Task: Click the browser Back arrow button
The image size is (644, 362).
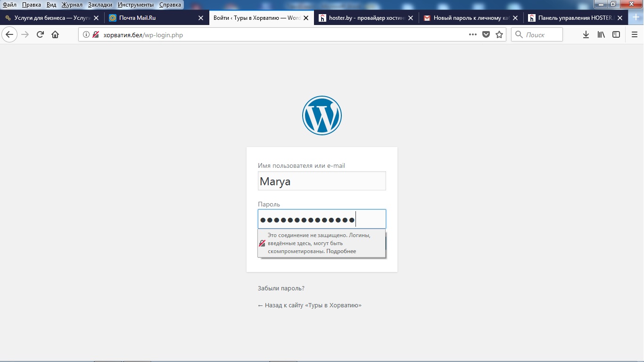Action: point(9,34)
